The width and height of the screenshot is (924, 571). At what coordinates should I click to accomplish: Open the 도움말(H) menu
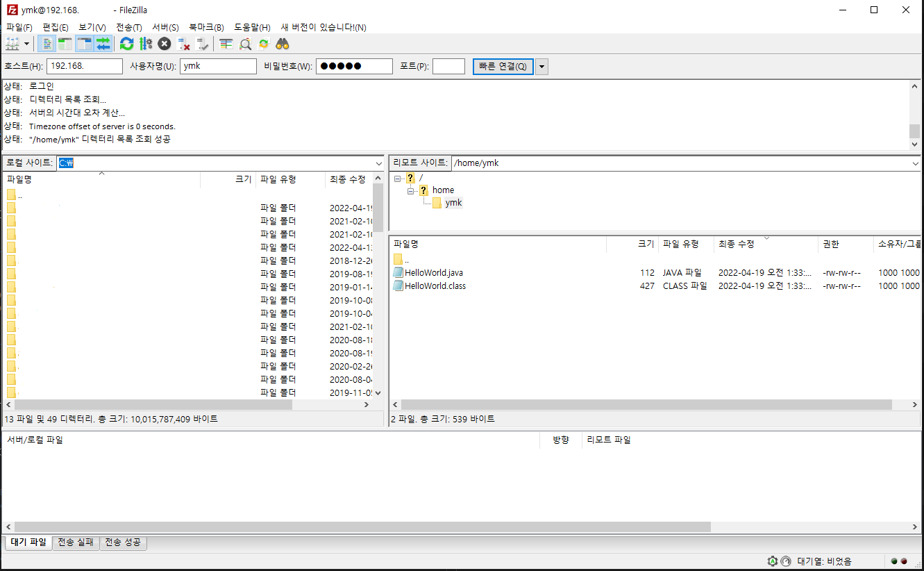pos(252,27)
